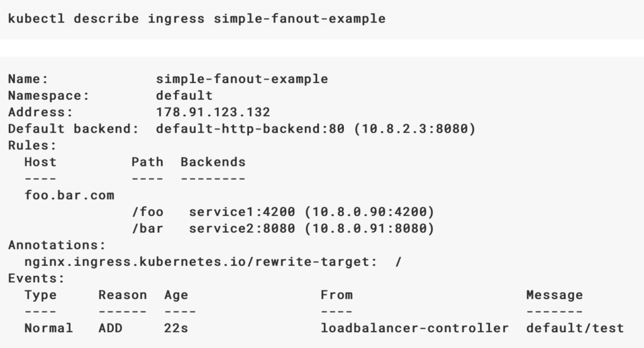Click the Path column header
Image resolution: width=644 pixels, height=348 pixels.
147,162
